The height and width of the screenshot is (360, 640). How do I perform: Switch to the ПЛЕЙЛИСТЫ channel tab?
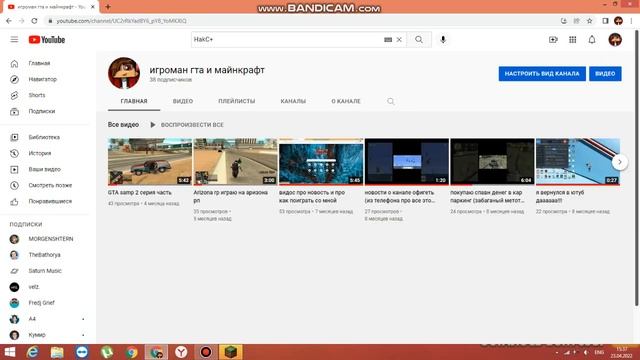237,101
